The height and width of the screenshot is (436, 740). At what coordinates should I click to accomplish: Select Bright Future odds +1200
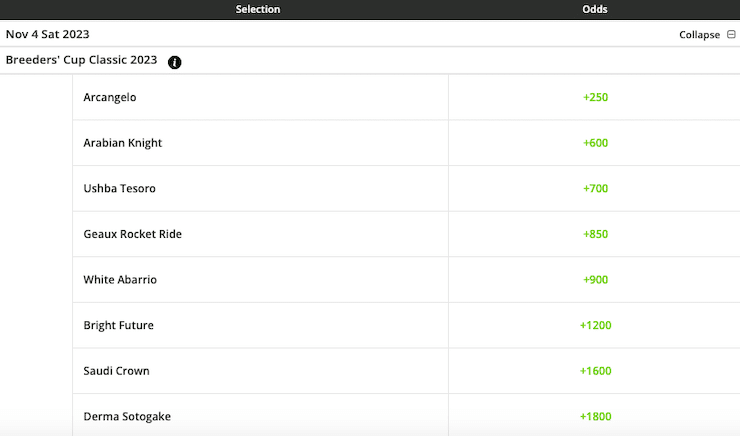click(595, 325)
